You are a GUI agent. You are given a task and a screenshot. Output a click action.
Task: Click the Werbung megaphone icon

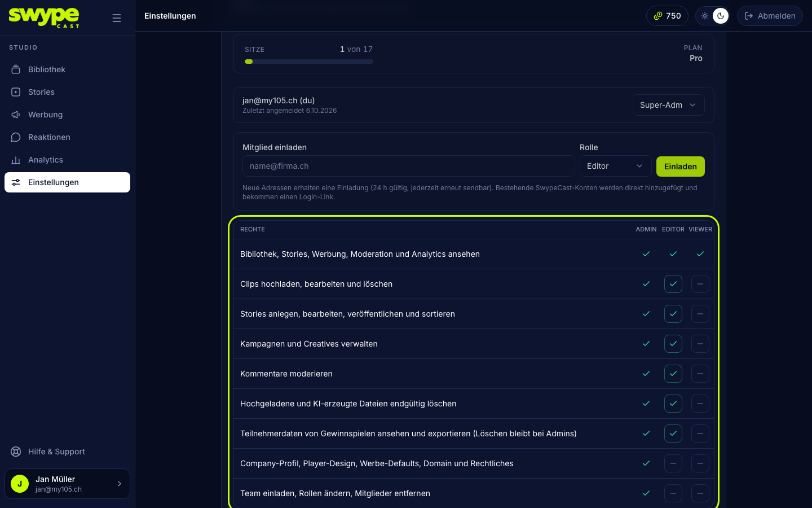(16, 115)
